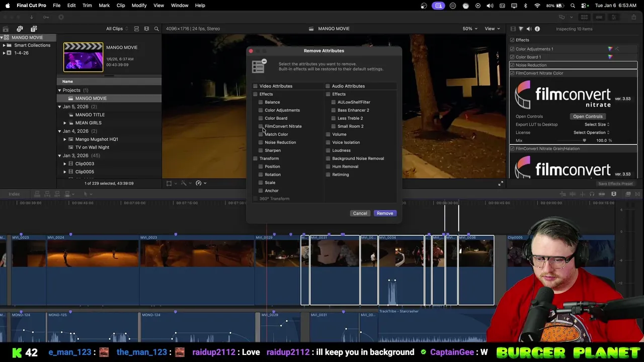644x362 pixels.
Task: Collapse the Jan 5, 2026 group
Action: tap(59, 107)
